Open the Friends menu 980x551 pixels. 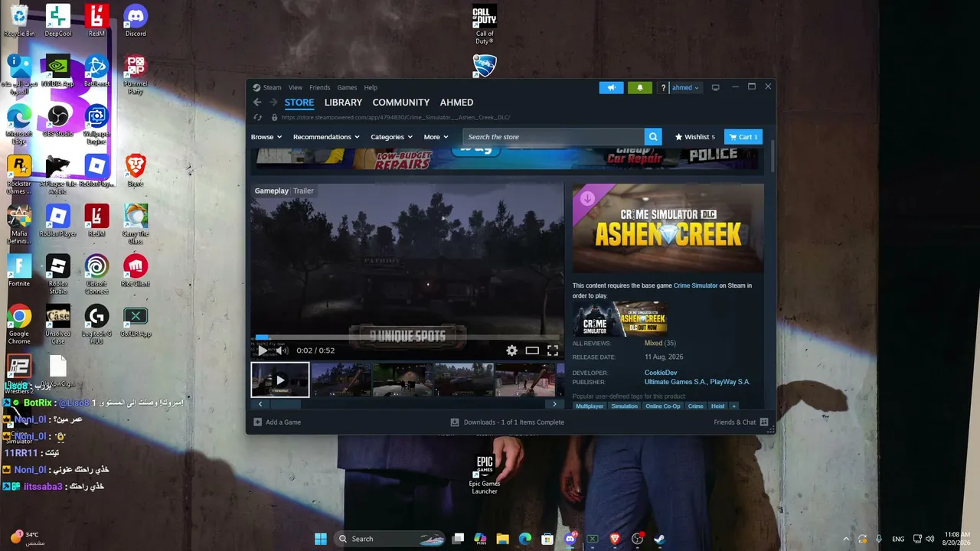tap(320, 88)
